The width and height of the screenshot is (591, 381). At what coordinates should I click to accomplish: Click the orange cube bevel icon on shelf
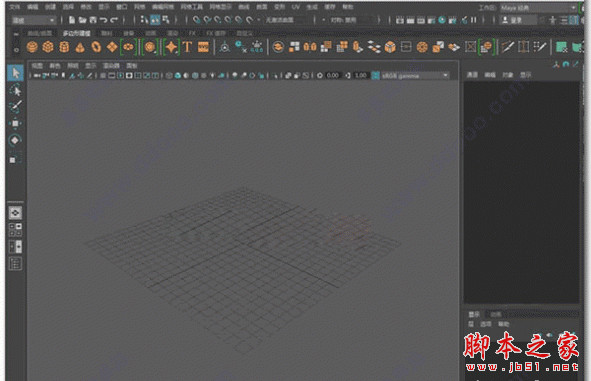pyautogui.click(x=390, y=47)
